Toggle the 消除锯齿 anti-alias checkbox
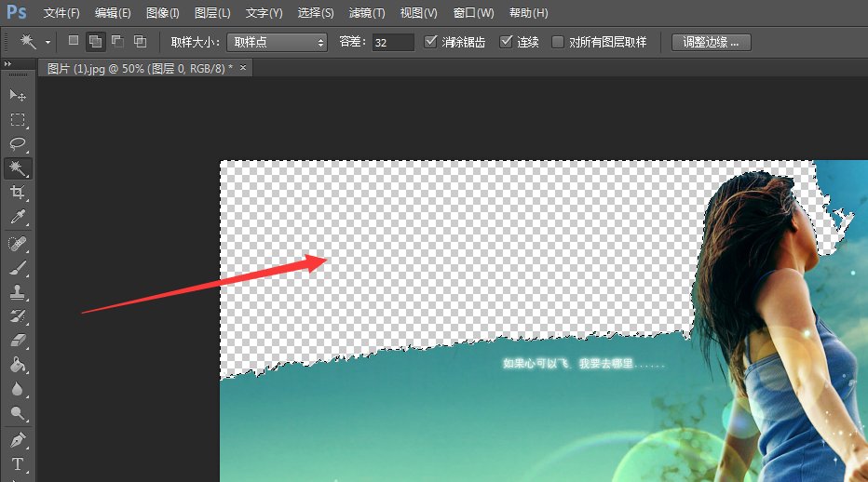This screenshot has width=868, height=482. tap(430, 42)
